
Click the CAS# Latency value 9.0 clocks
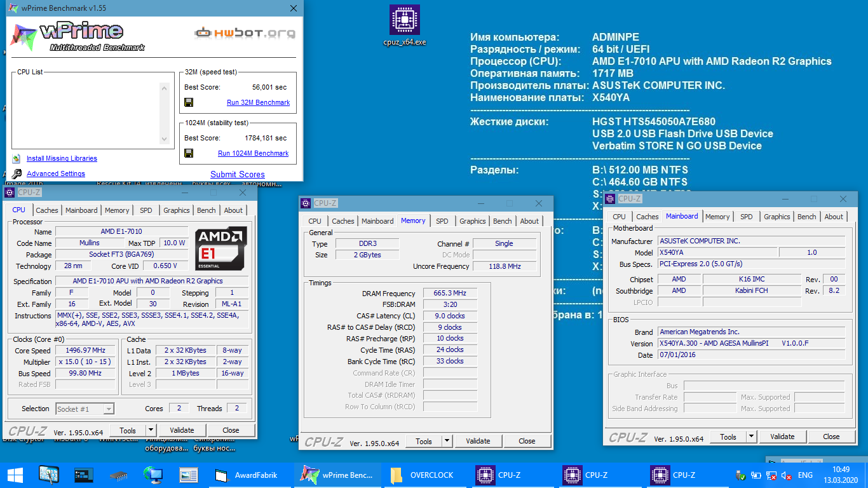[449, 316]
